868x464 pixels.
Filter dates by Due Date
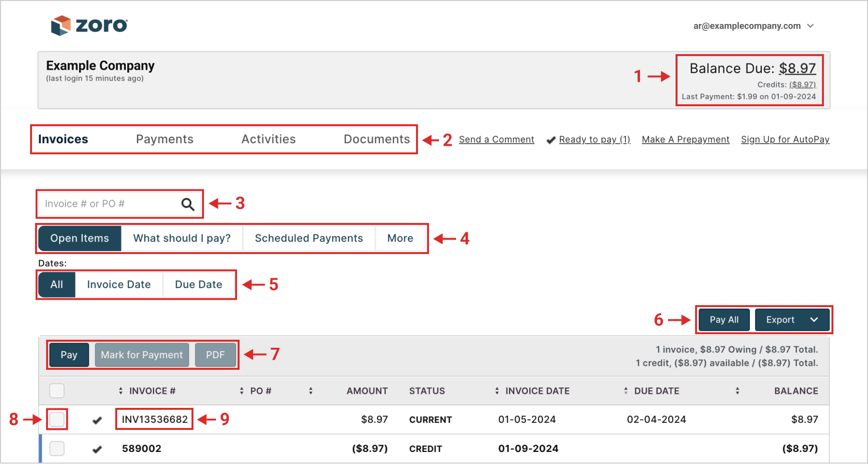[198, 285]
